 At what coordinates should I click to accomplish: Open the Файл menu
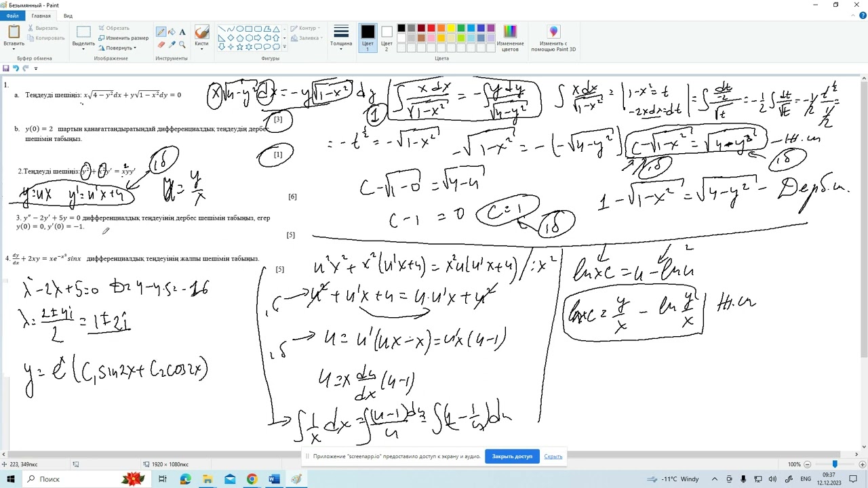pyautogui.click(x=12, y=16)
